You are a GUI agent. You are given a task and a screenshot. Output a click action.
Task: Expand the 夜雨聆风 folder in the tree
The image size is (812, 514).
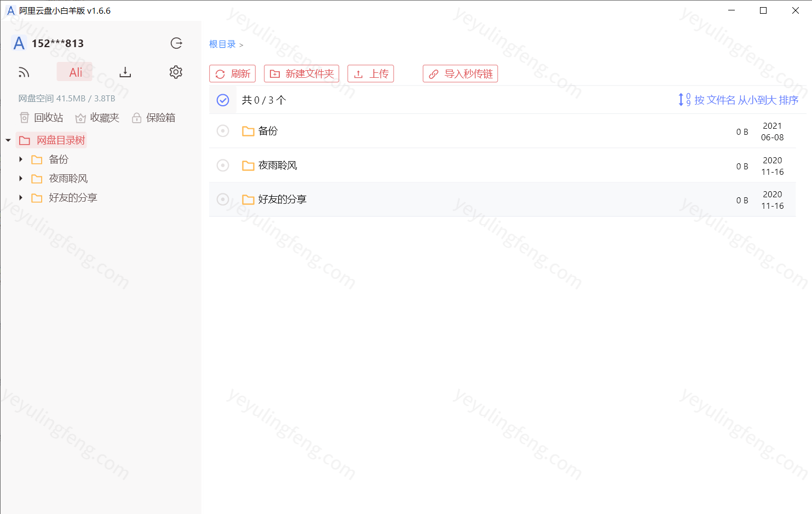click(x=21, y=179)
